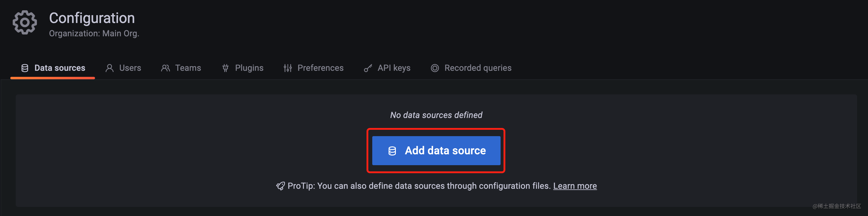
Task: Click the Plugins plug icon
Action: pos(225,68)
